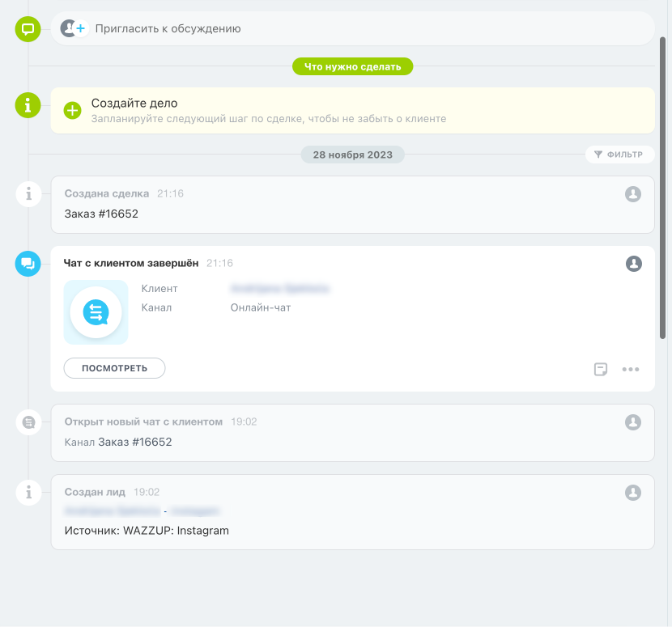672x627 pixels.
Task: Click the author avatar in Создан лид entry
Action: (x=633, y=492)
